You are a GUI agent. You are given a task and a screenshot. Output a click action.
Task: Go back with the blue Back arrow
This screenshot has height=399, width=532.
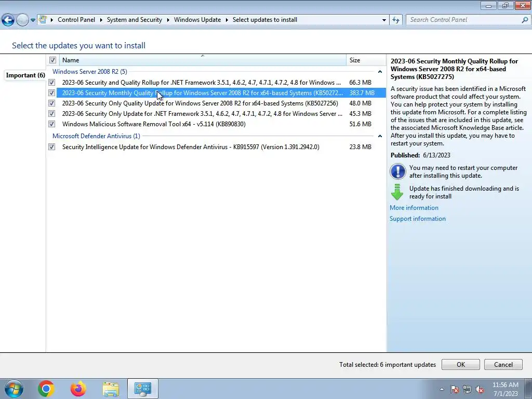pos(8,20)
